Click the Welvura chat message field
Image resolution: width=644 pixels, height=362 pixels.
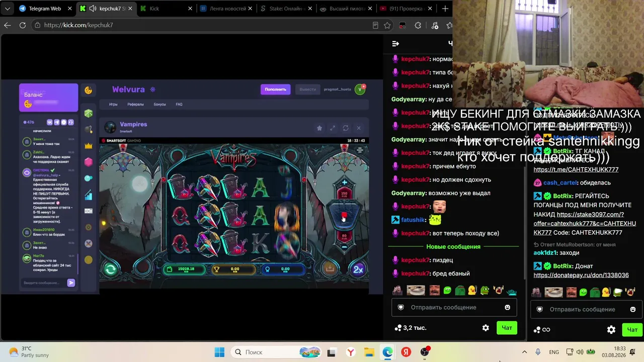click(x=44, y=283)
